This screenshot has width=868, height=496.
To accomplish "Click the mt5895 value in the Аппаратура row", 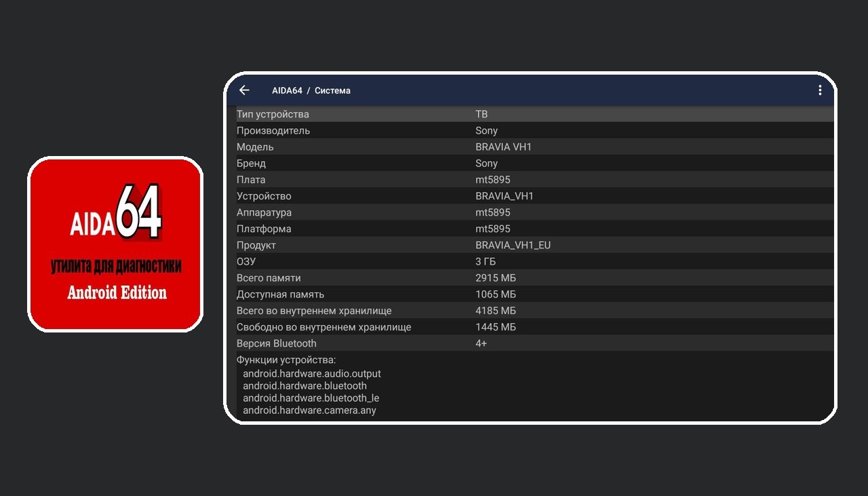I will pos(493,212).
